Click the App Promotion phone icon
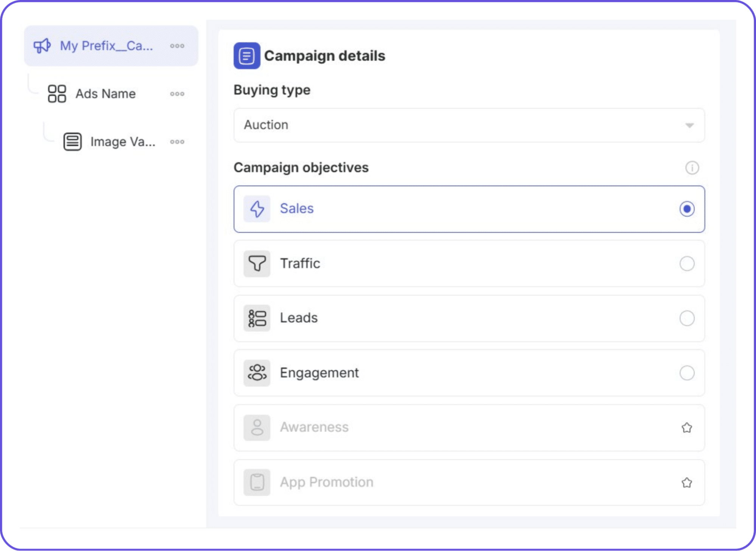The width and height of the screenshot is (756, 551). tap(257, 483)
